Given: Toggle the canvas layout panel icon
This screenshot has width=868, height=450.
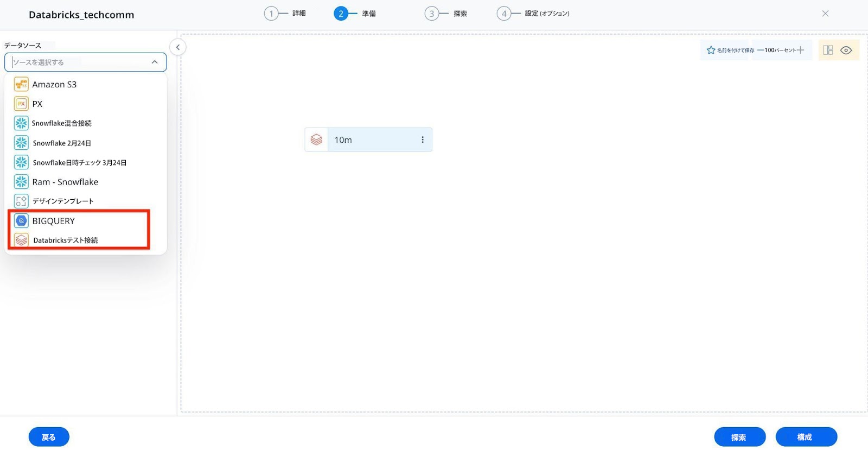Looking at the screenshot, I should click(828, 50).
